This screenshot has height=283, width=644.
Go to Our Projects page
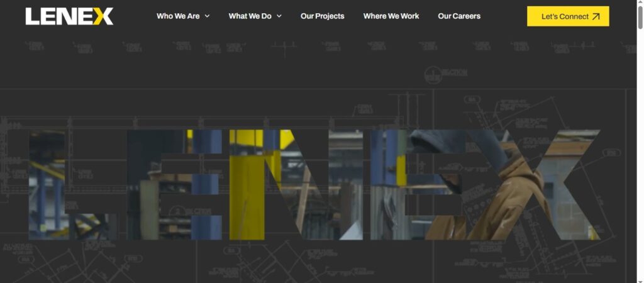pos(323,16)
